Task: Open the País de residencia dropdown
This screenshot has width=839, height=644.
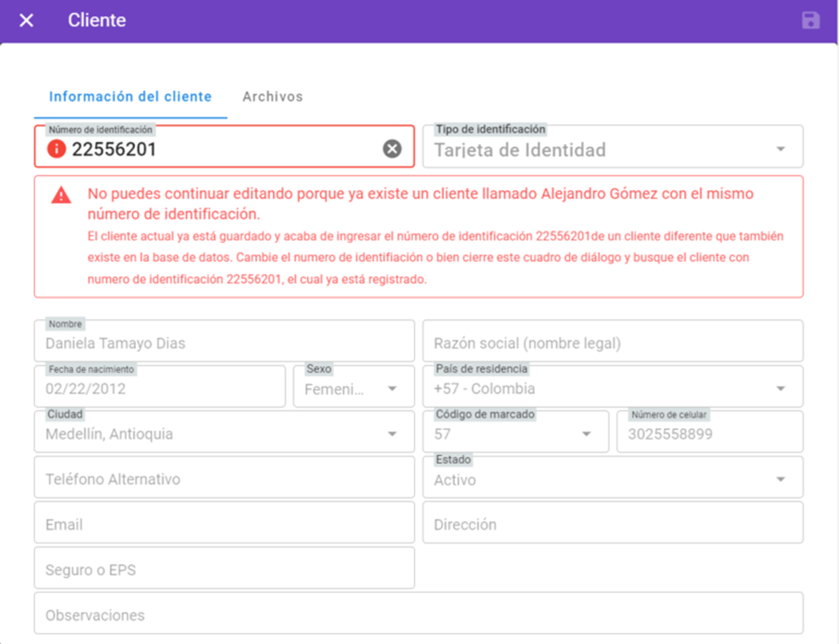Action: (x=780, y=389)
